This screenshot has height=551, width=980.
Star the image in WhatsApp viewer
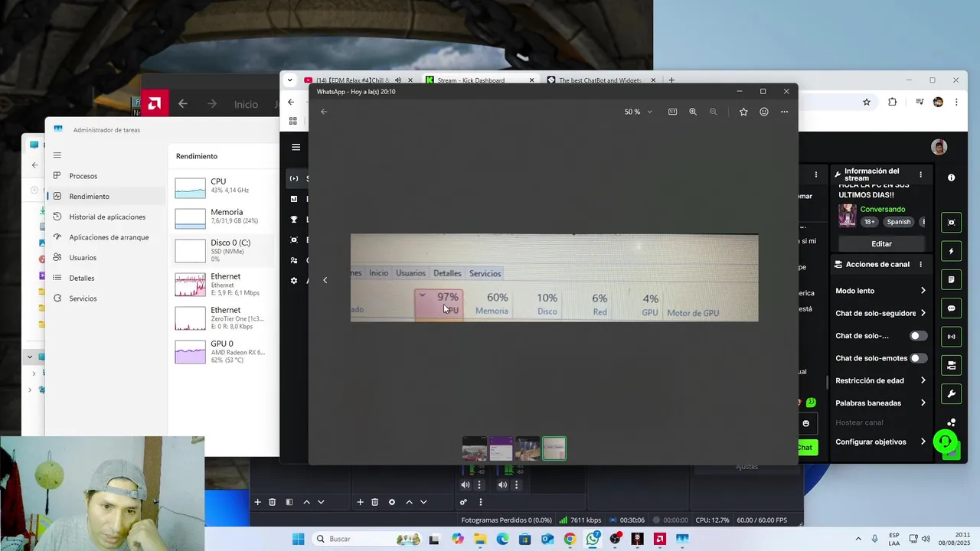pyautogui.click(x=743, y=112)
